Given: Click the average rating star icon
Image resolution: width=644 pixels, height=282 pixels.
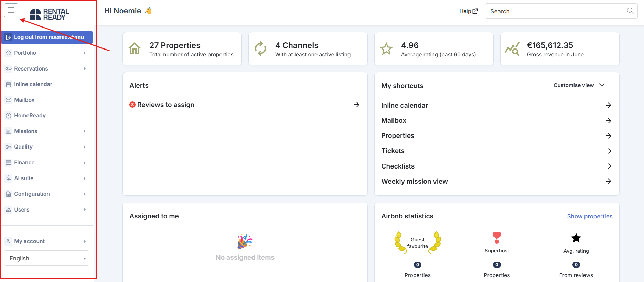Looking at the screenshot, I should coord(386,49).
